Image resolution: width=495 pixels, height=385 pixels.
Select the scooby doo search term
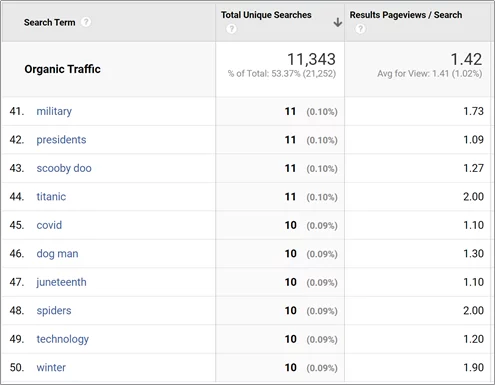(64, 168)
